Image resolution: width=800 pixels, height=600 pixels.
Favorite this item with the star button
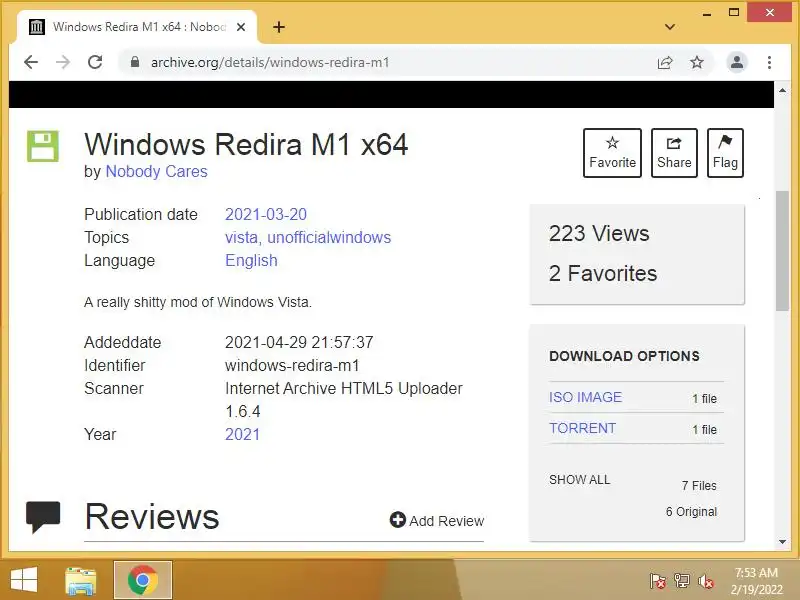point(612,153)
